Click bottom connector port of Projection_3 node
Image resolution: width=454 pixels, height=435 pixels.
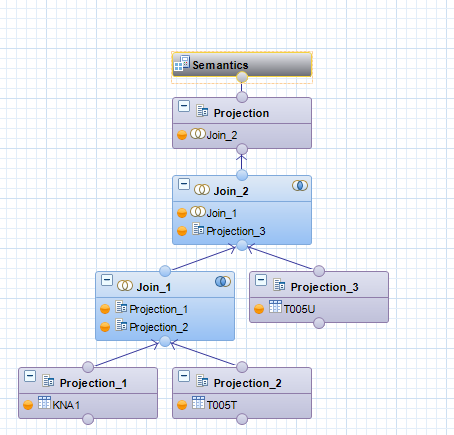(x=319, y=323)
